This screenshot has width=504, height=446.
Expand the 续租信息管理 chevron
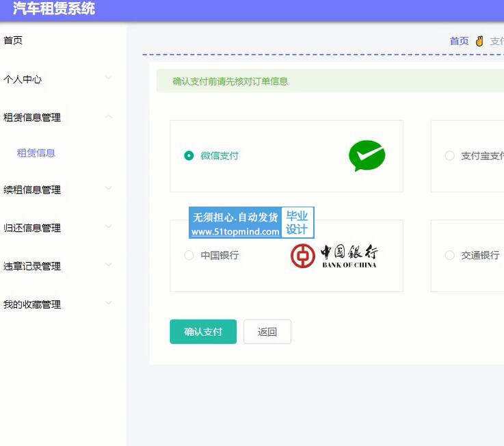coord(109,188)
